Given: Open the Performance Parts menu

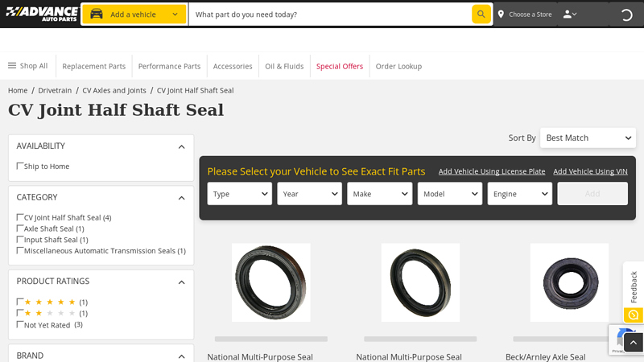Looking at the screenshot, I should pyautogui.click(x=169, y=66).
